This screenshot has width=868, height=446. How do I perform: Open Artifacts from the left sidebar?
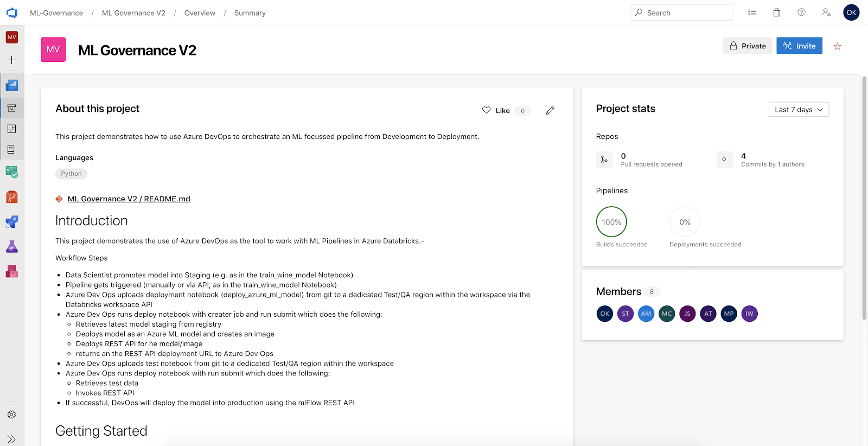[11, 271]
